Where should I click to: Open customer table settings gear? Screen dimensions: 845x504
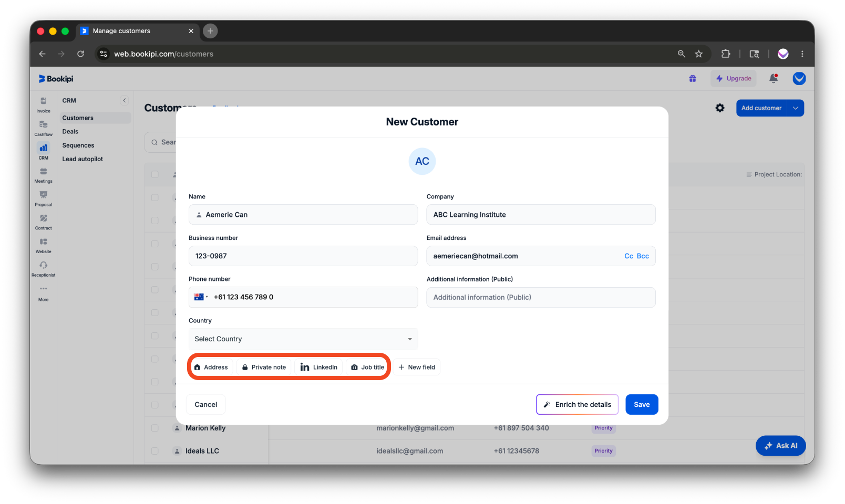click(720, 108)
